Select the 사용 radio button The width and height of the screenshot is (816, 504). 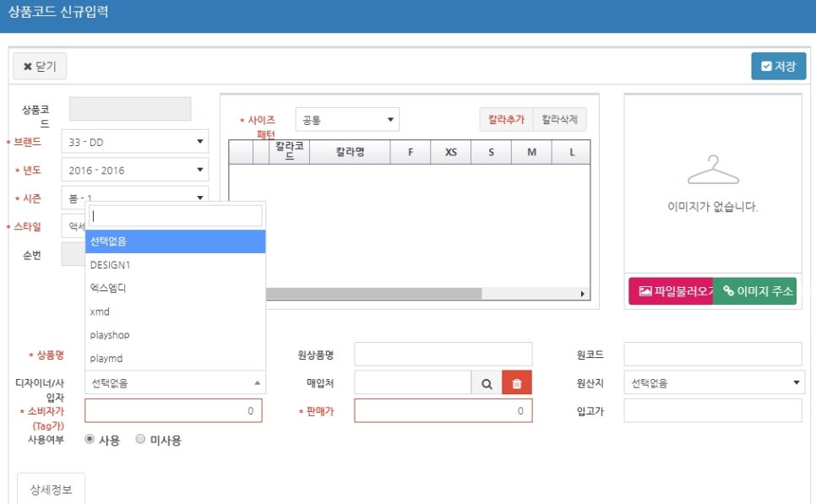90,440
